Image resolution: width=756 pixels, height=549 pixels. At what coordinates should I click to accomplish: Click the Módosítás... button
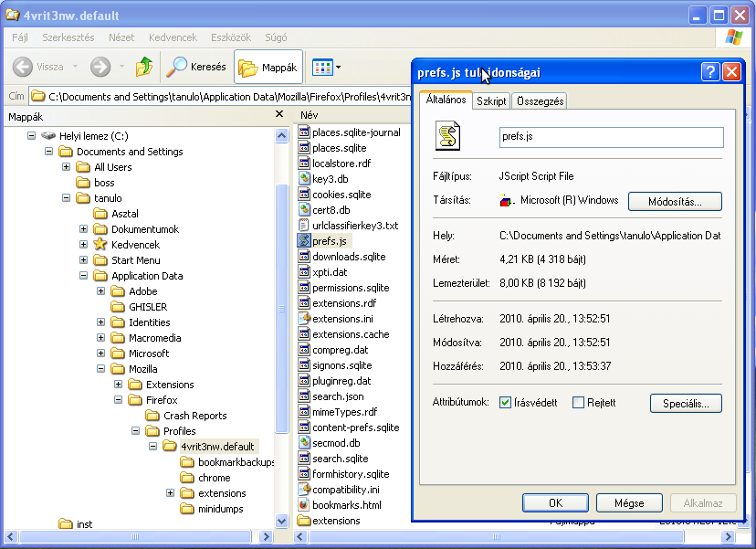coord(675,201)
